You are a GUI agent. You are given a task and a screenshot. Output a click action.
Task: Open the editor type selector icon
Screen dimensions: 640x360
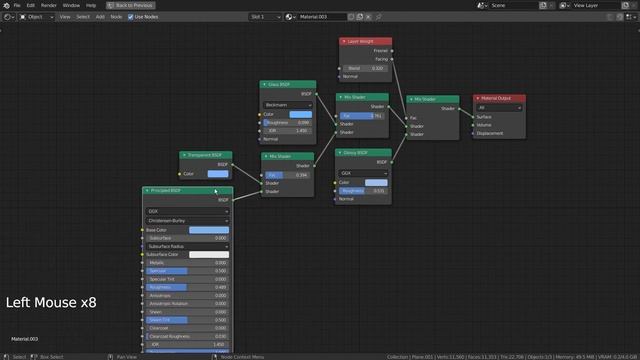point(9,17)
